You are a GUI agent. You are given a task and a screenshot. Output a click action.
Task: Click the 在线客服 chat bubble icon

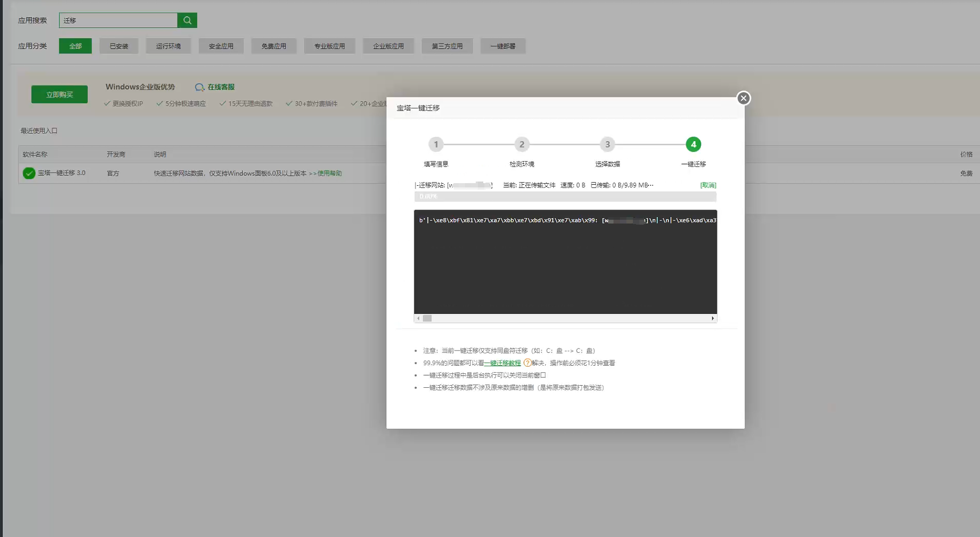pos(200,87)
